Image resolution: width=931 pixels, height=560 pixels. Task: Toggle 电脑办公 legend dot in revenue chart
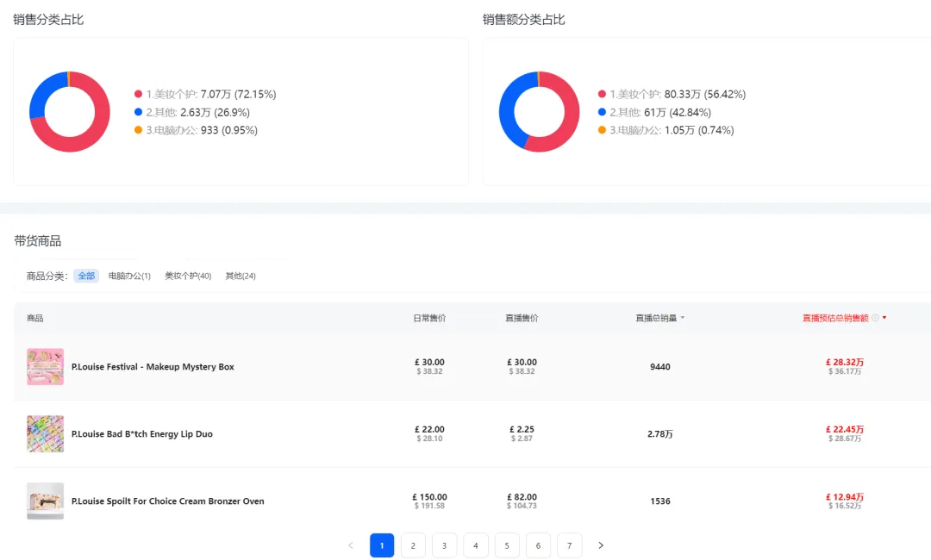pos(602,130)
